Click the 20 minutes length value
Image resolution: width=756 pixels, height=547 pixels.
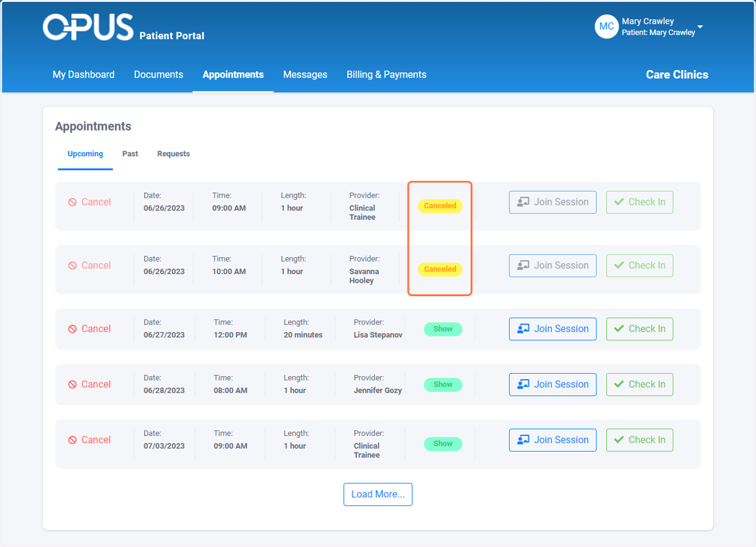tap(303, 335)
